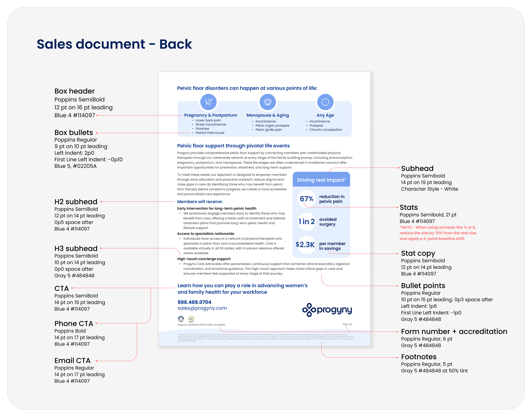This screenshot has height=417, width=532.
Task: Click the URAC accreditation seal
Action: click(191, 319)
